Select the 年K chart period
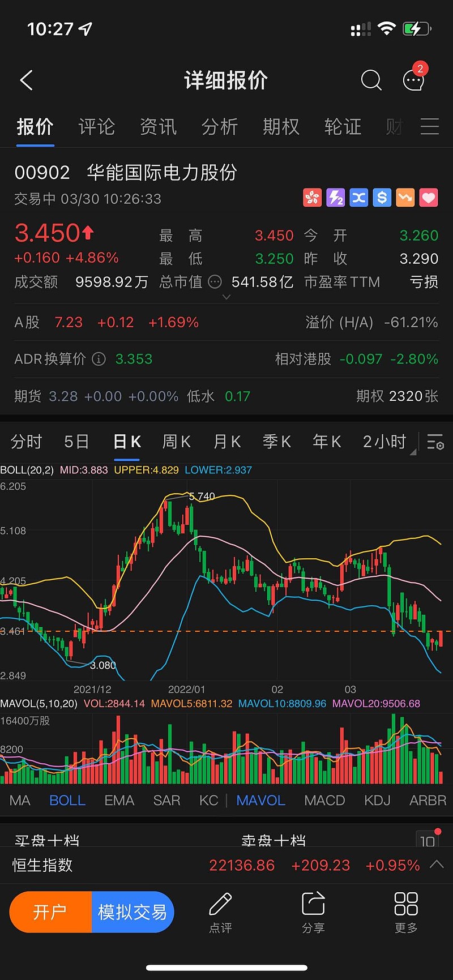This screenshot has width=453, height=980. 327,442
